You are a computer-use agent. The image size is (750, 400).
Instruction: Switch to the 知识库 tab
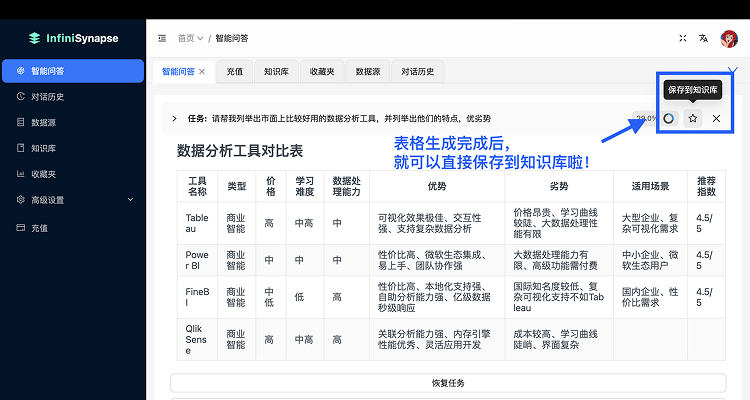coord(276,72)
